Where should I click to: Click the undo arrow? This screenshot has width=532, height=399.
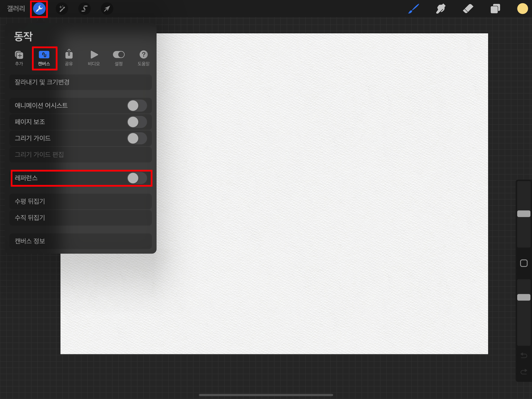click(x=524, y=355)
